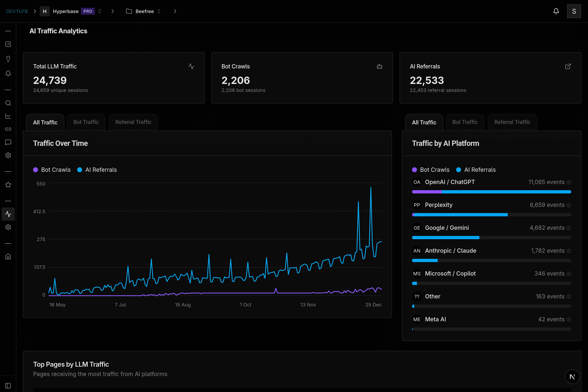
Task: Click the DEVTUNE logo link
Action: pyautogui.click(x=18, y=11)
